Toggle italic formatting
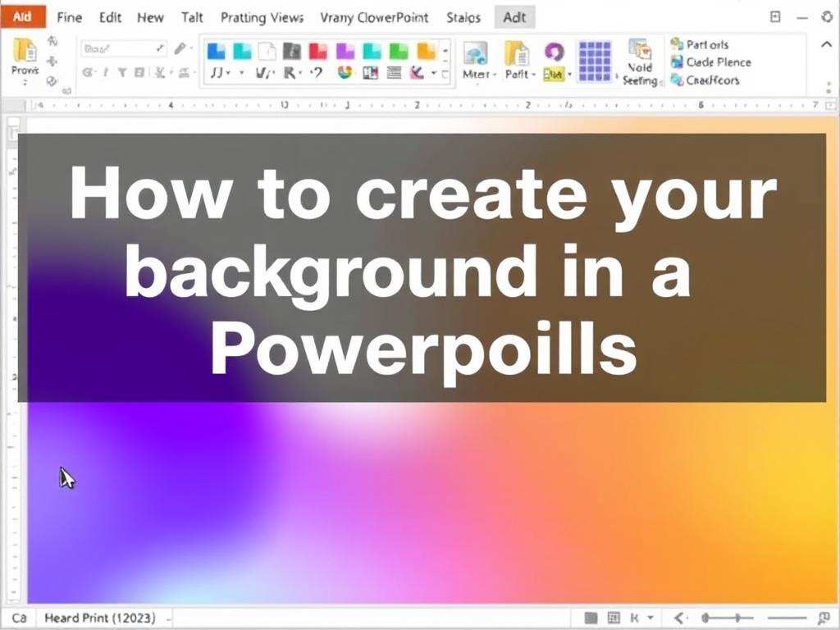This screenshot has height=630, width=840. pos(106,72)
